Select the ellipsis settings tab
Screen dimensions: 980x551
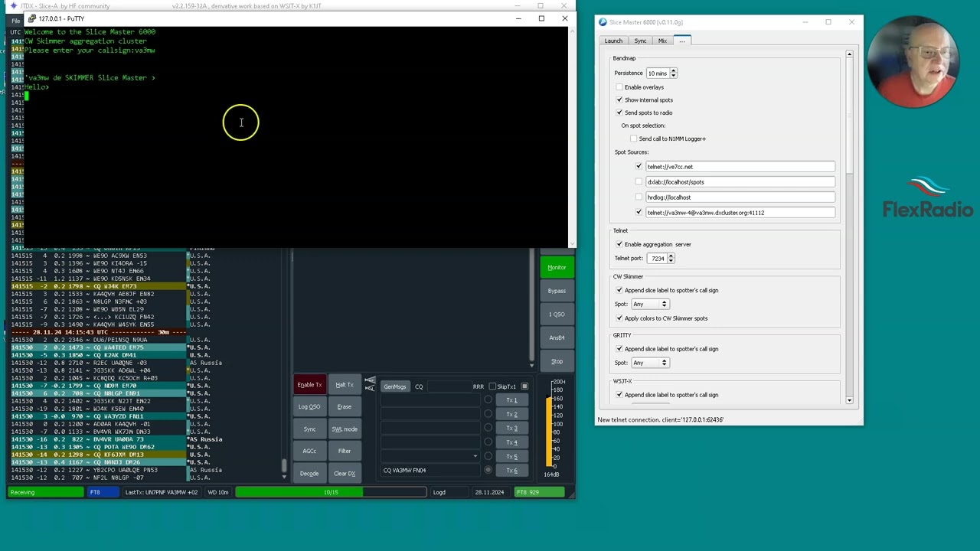point(681,41)
